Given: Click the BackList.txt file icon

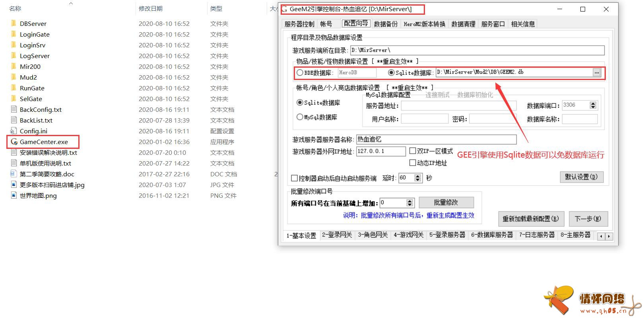Looking at the screenshot, I should (14, 120).
